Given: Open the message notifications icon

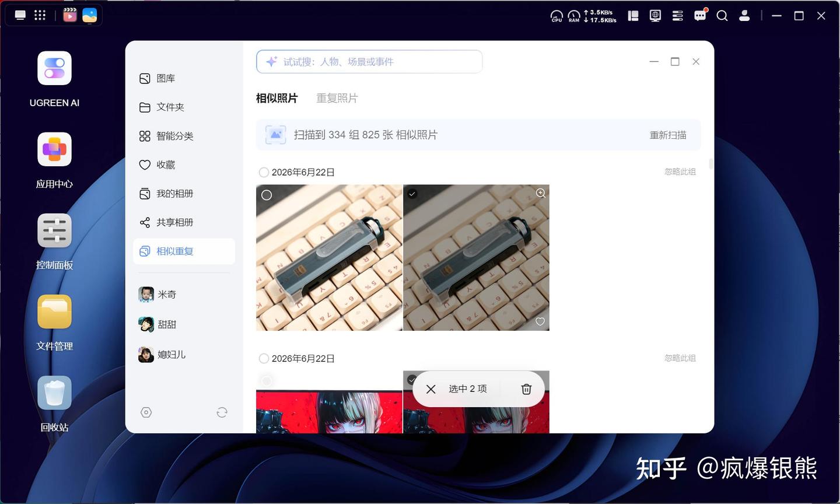Looking at the screenshot, I should (x=700, y=15).
